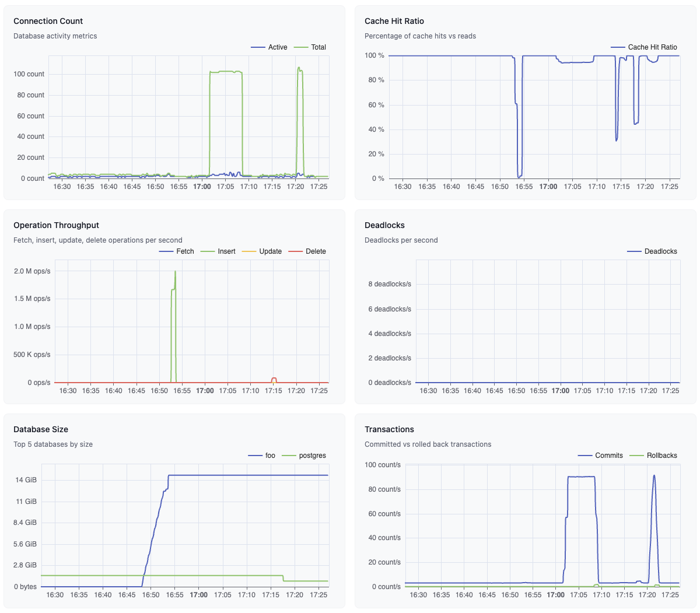Image resolution: width=700 pixels, height=613 pixels.
Task: Toggle the Active series in Connection Count legend
Action: click(269, 47)
